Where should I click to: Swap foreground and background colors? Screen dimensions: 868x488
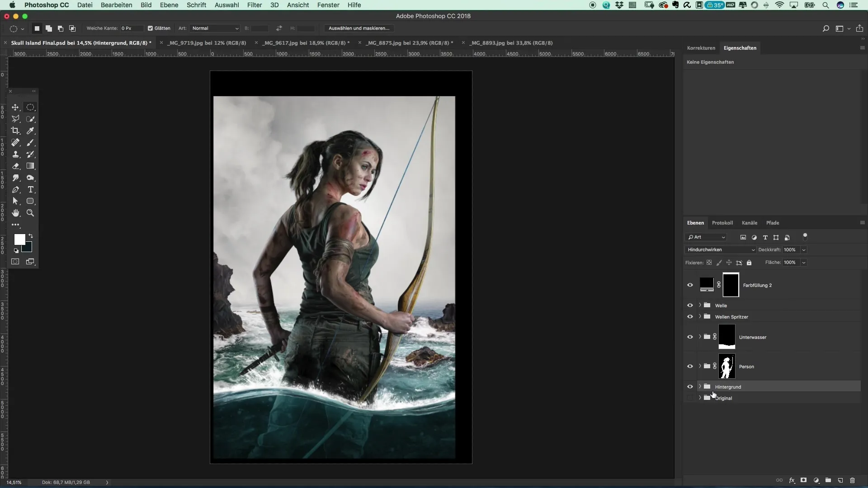[31, 236]
